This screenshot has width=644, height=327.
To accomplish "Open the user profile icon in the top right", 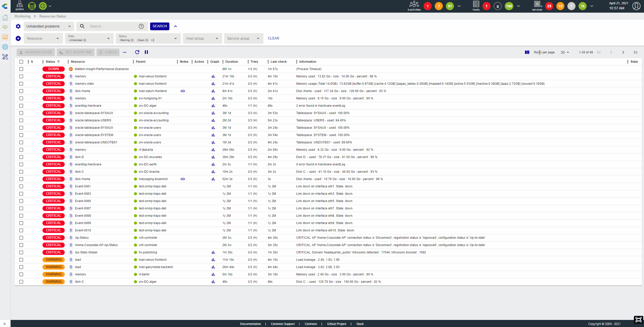I will (636, 6).
